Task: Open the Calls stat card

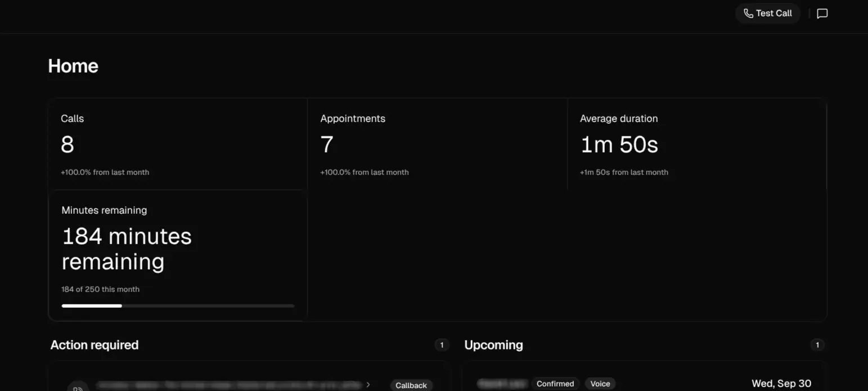Action: [178, 144]
